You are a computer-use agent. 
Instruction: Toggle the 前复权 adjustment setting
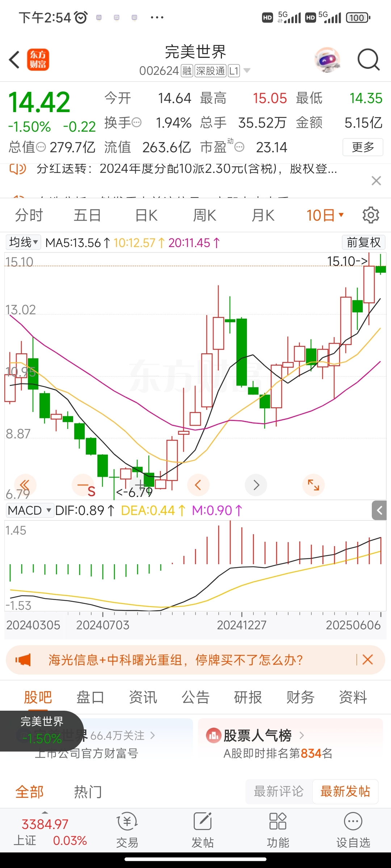pos(363,242)
